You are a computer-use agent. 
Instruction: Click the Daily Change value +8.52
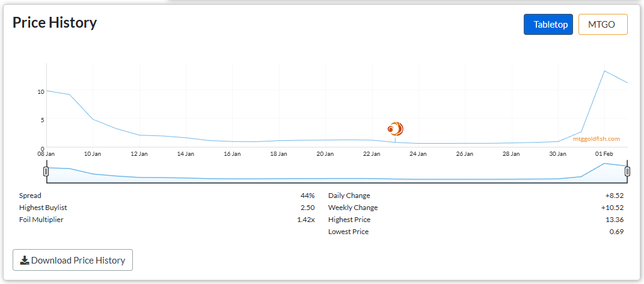coord(615,196)
